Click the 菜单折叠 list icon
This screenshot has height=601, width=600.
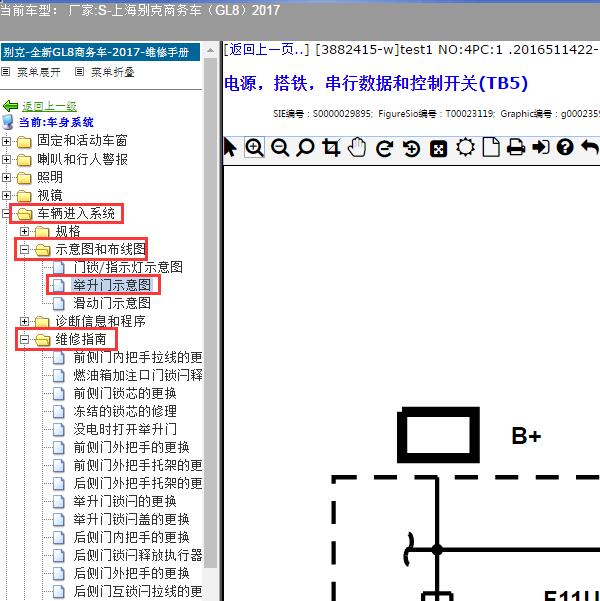(79, 72)
